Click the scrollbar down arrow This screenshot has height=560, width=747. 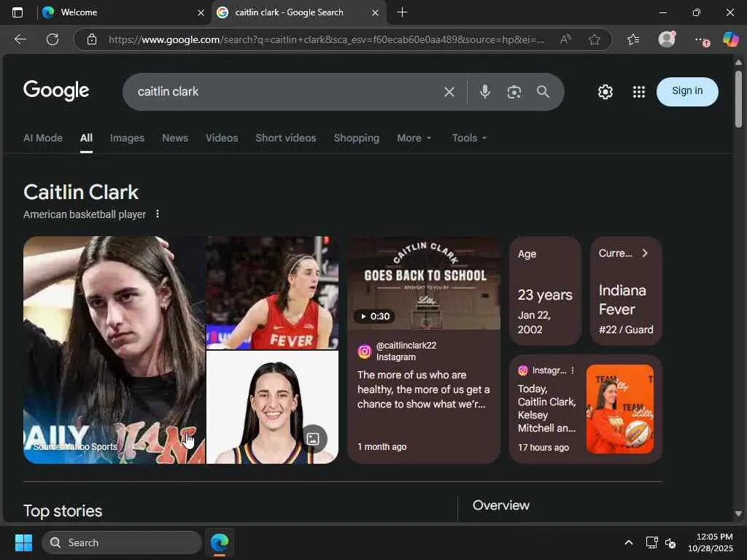coord(738,513)
